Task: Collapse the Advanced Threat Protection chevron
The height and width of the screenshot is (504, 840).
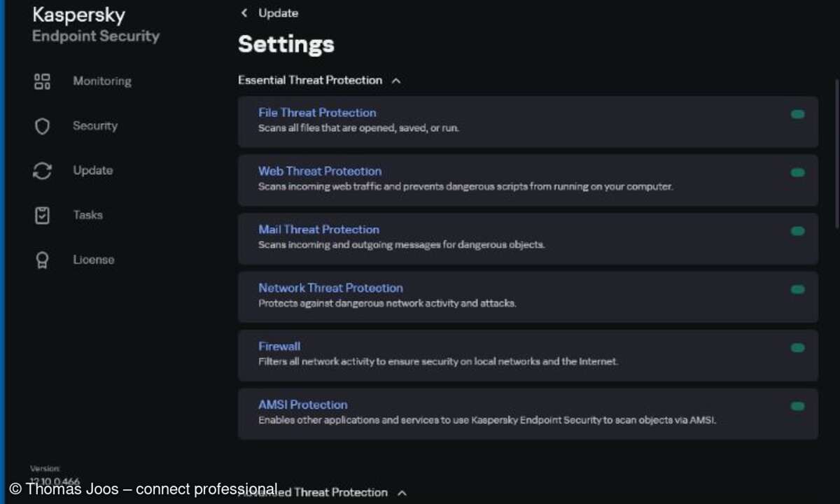Action: pos(402,493)
